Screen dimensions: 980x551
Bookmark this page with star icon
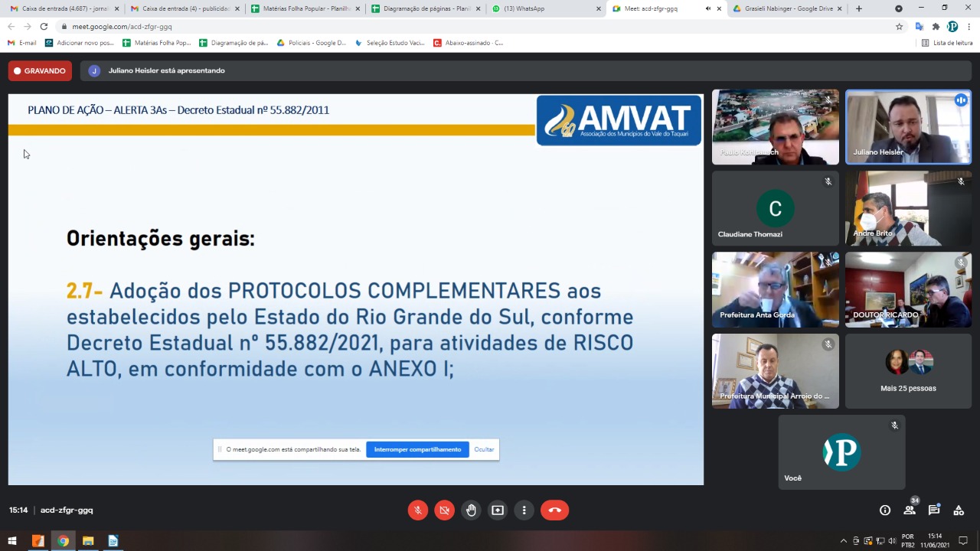coord(899,26)
